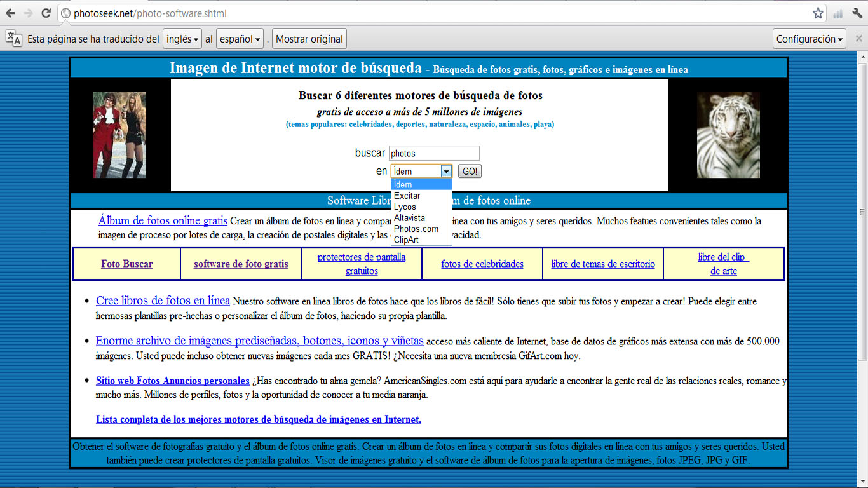Click the heading Imagen de Internet motor de búsqueda
Screen dimensions: 868x488
(295, 68)
